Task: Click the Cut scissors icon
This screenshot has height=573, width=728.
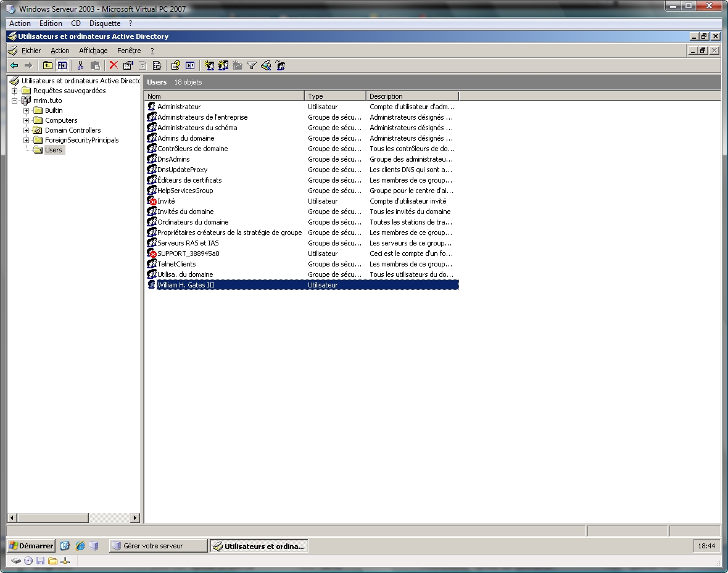Action: point(80,65)
